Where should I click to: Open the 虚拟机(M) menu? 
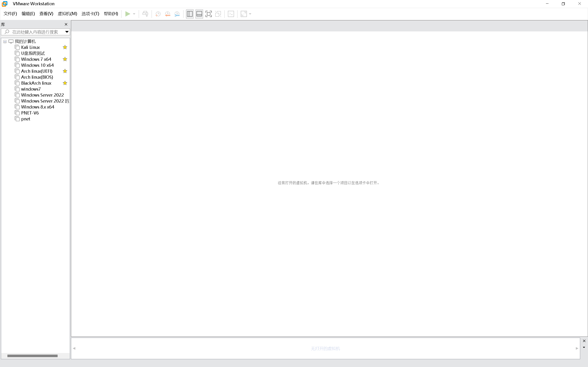67,14
